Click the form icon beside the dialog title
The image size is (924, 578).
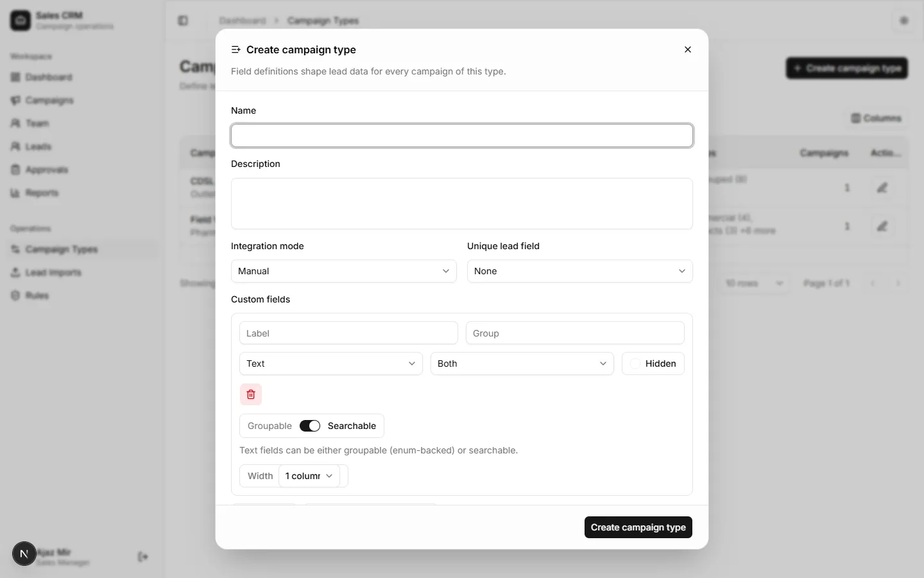click(x=236, y=49)
